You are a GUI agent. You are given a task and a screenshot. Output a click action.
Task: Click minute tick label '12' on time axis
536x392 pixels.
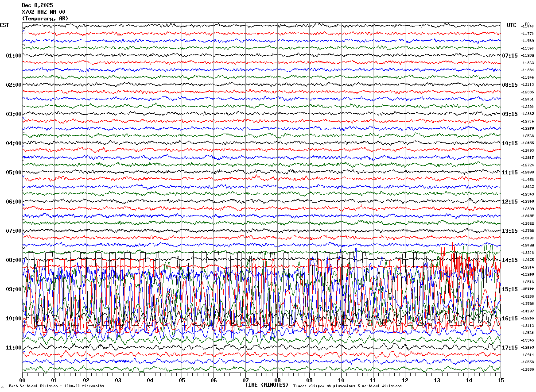405,380
